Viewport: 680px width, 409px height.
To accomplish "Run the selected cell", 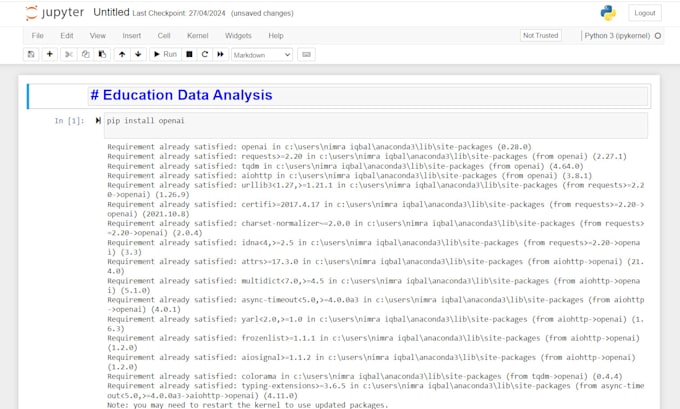I will tap(165, 54).
